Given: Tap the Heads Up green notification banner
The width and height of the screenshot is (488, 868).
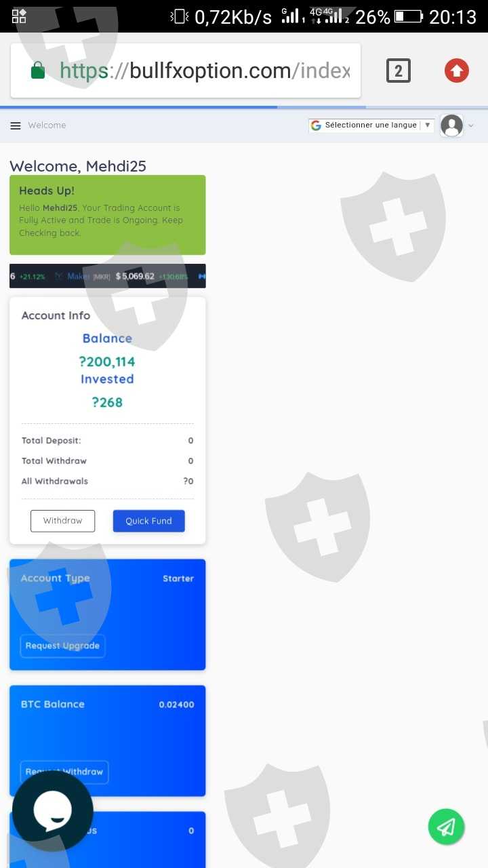Looking at the screenshot, I should (x=108, y=215).
